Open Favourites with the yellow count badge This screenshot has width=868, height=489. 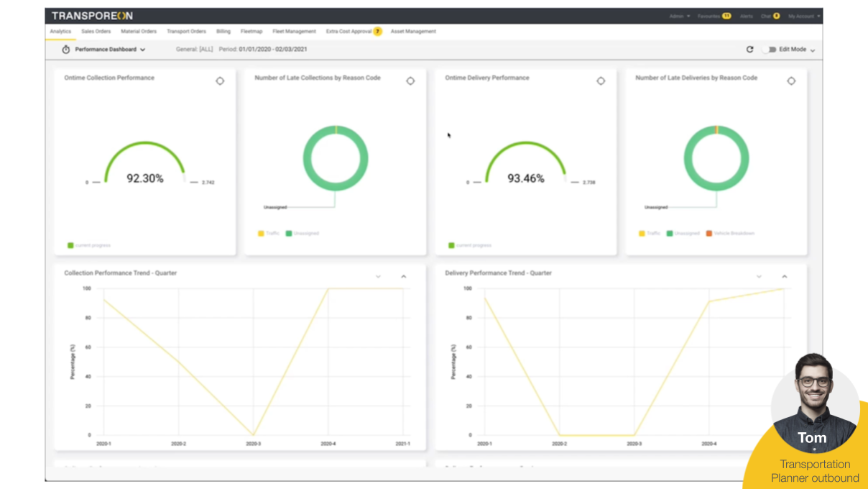[714, 16]
